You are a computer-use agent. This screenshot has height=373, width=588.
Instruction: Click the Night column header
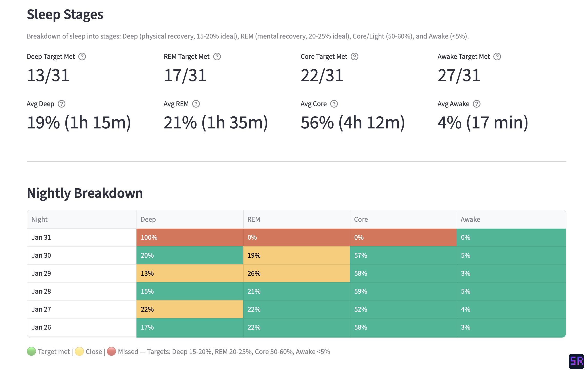click(39, 219)
